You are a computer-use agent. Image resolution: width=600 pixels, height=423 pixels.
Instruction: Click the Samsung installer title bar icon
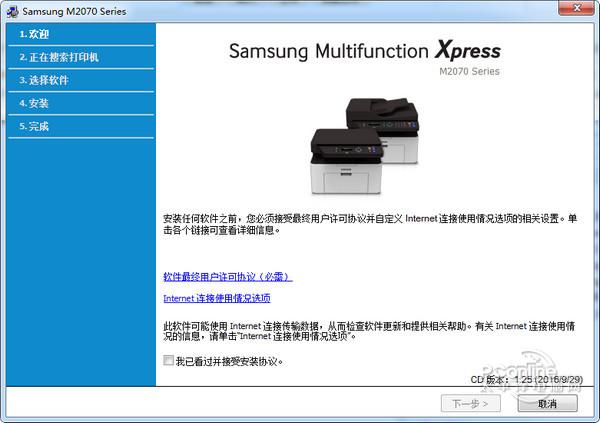coord(12,11)
